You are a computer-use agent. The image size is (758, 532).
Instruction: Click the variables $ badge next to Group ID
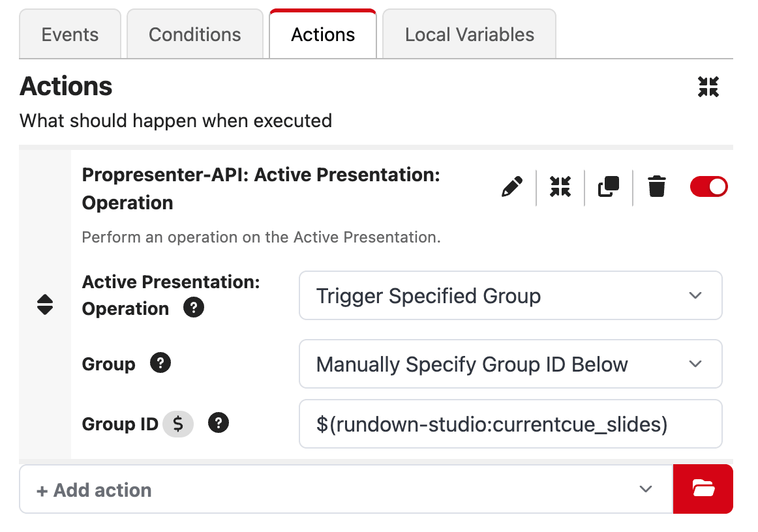click(x=178, y=424)
